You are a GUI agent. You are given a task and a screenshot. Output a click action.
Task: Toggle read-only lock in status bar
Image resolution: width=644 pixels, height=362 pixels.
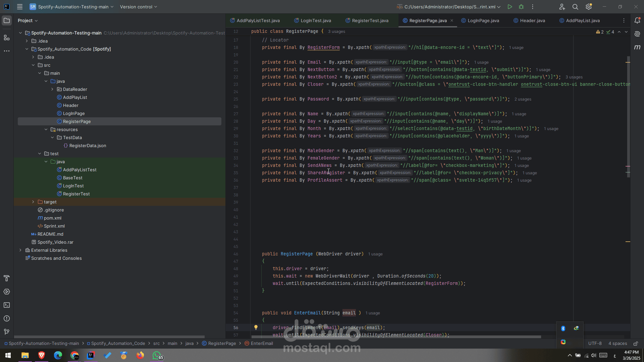click(x=636, y=343)
